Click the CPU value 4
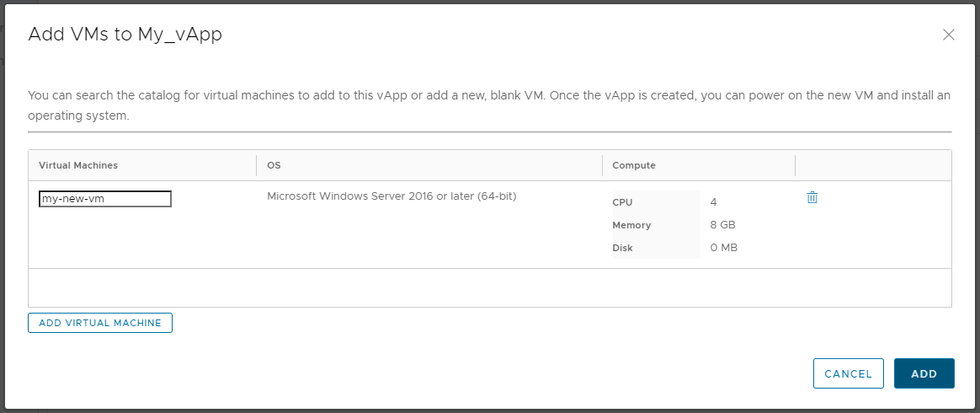980x413 pixels. coord(713,202)
